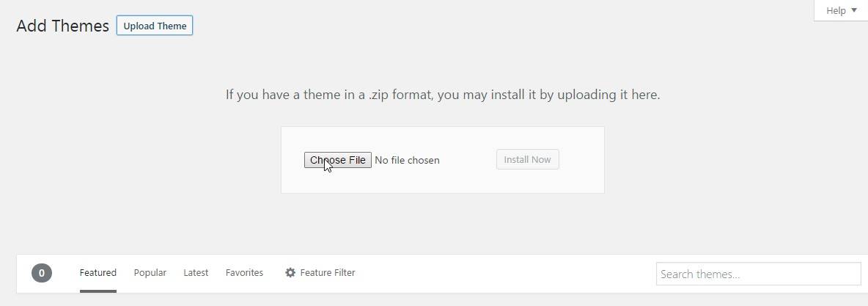
Task: Focus the Search themes field
Action: 758,274
